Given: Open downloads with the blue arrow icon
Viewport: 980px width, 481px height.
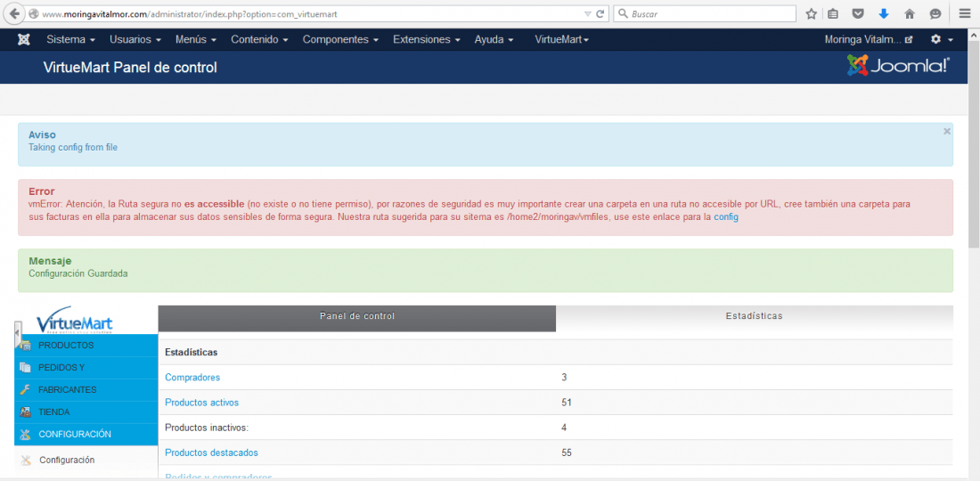Looking at the screenshot, I should point(884,13).
